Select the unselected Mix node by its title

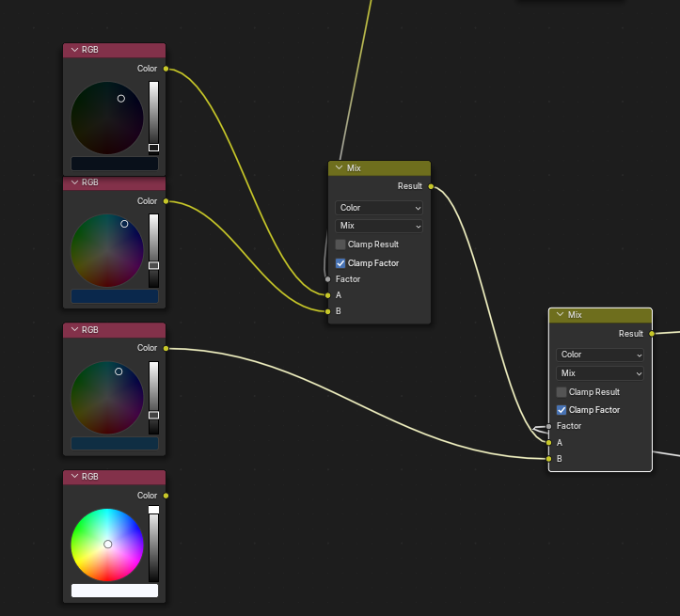pos(354,167)
